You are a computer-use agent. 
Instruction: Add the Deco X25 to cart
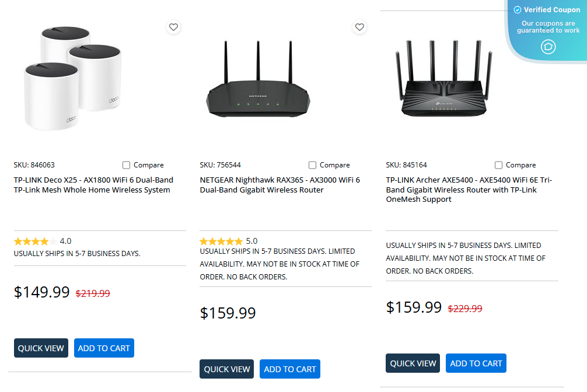104,348
